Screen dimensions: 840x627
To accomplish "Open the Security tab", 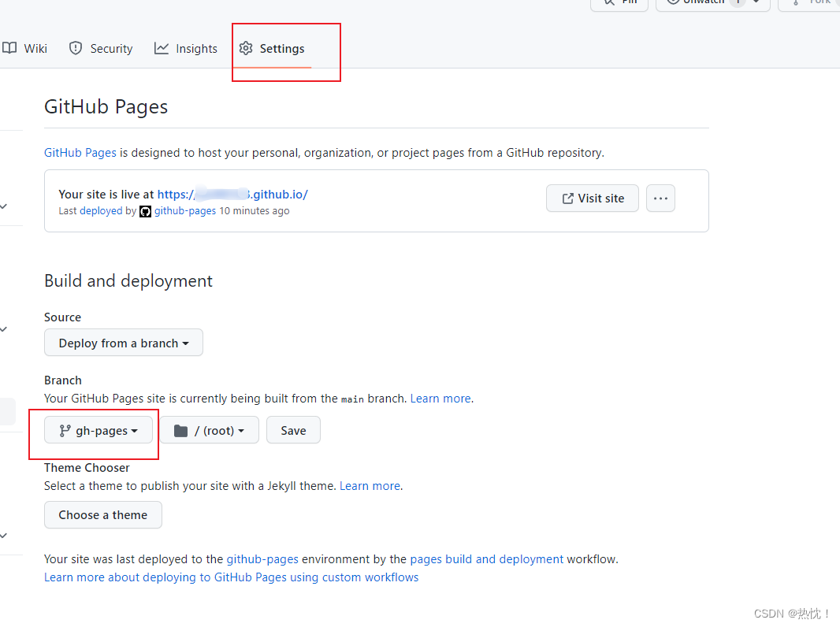I will pos(101,49).
